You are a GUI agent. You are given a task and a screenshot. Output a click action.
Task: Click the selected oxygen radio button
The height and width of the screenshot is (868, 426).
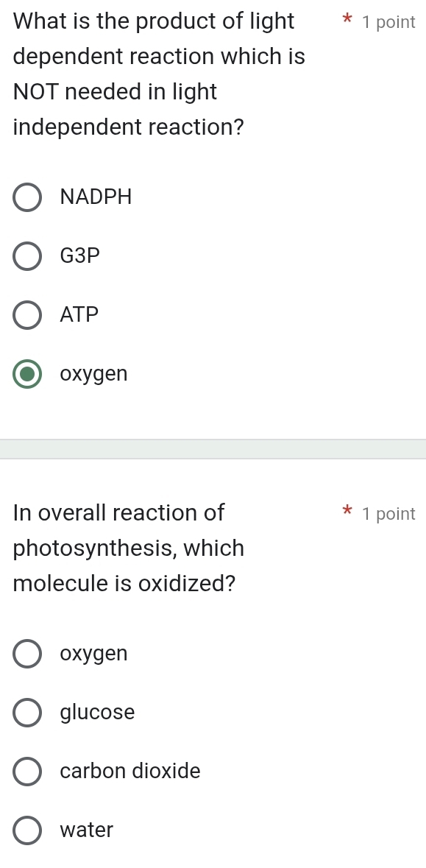[27, 374]
